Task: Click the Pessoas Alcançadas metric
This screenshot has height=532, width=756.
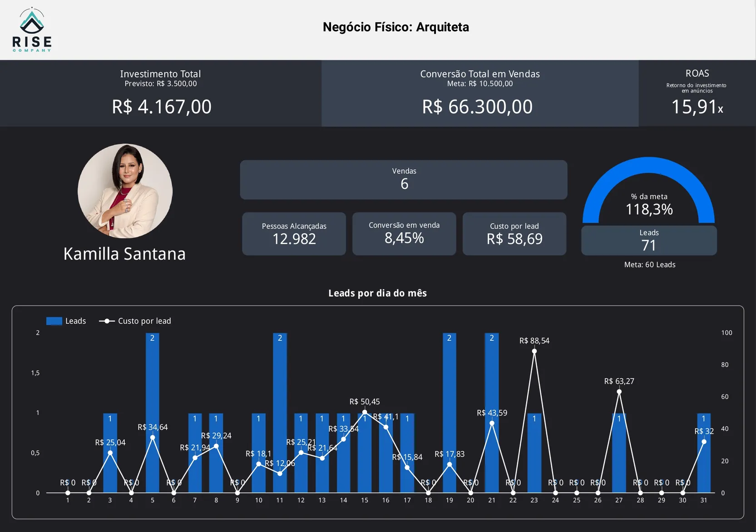Action: [294, 233]
